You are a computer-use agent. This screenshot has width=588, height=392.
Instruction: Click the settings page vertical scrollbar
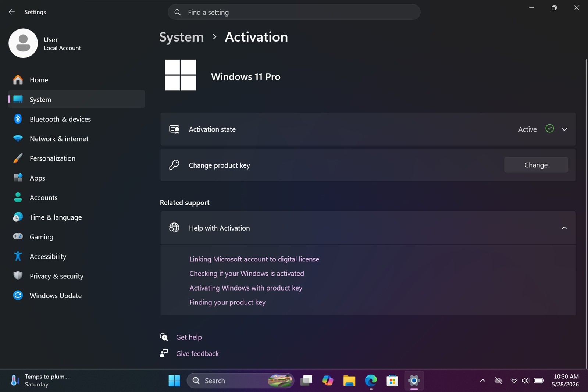coord(586,213)
